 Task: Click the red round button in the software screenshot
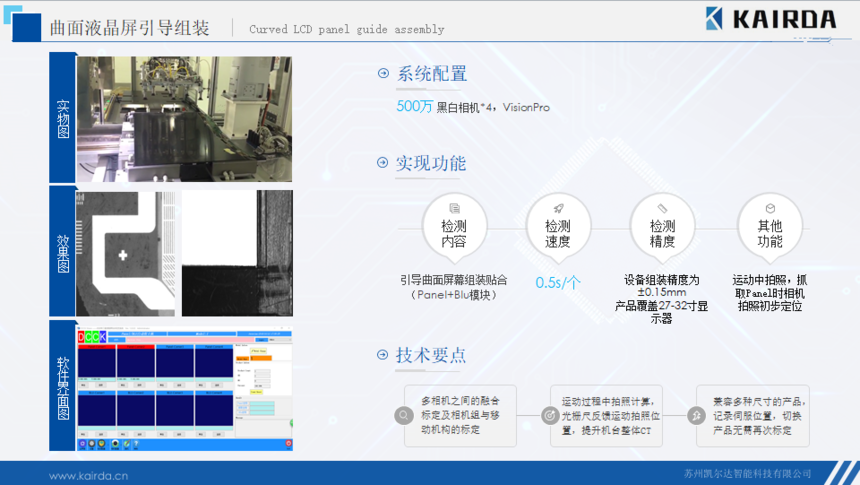288,443
